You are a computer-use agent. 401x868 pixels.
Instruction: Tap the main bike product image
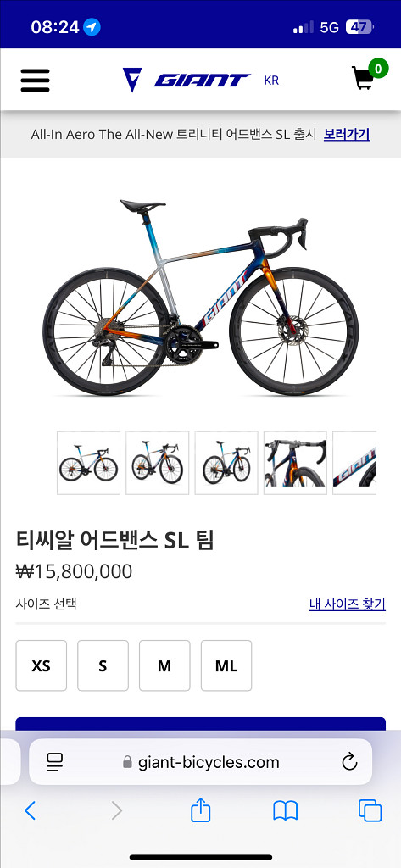[x=200, y=296]
